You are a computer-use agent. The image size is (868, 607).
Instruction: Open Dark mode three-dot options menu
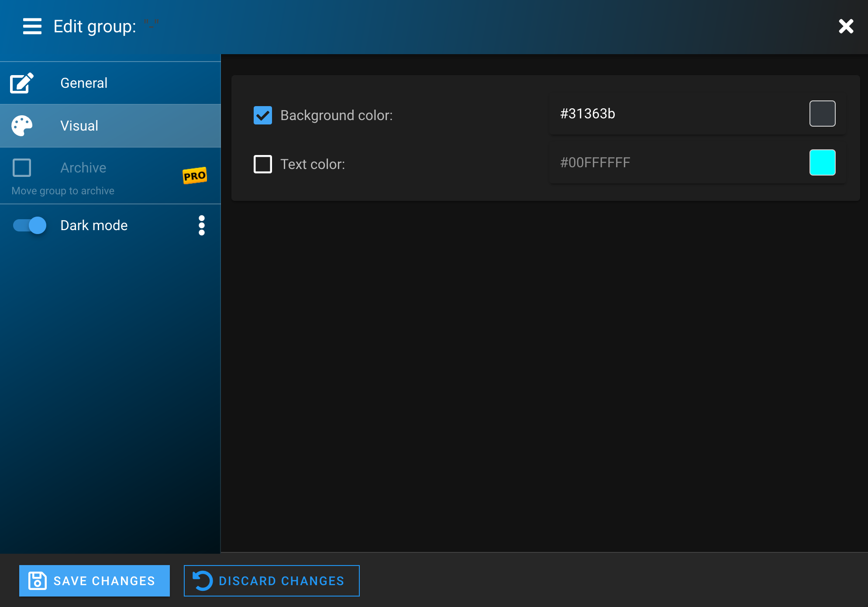(201, 225)
